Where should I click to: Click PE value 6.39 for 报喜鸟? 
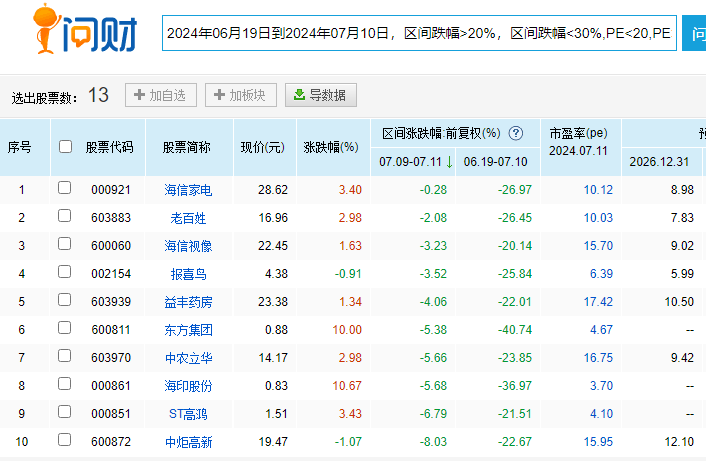tap(601, 273)
